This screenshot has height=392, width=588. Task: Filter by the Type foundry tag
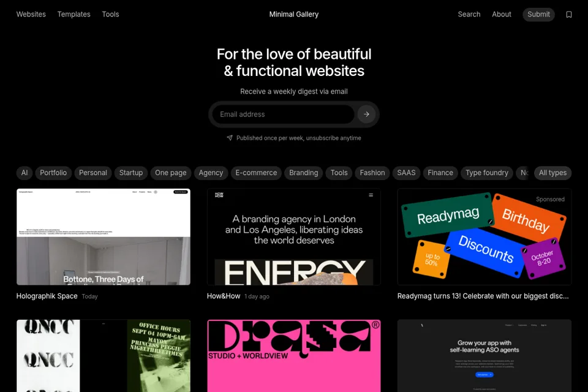click(x=487, y=173)
